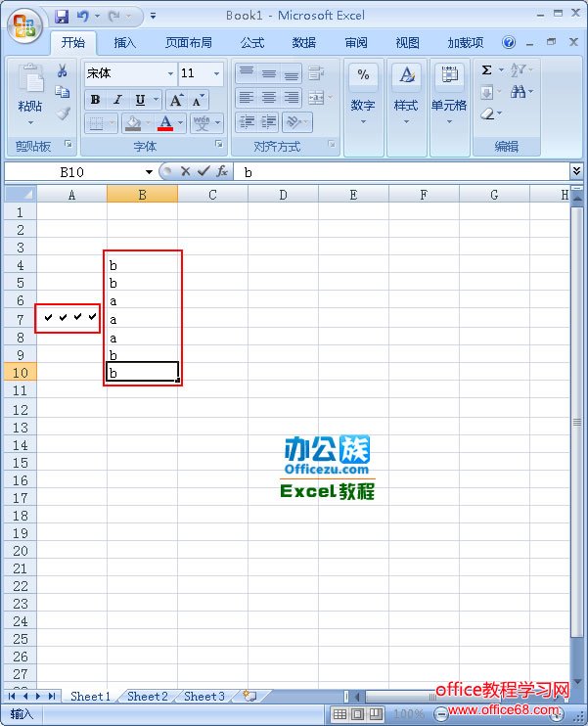Switch to Normal view in status bar
The image size is (588, 726).
[339, 714]
